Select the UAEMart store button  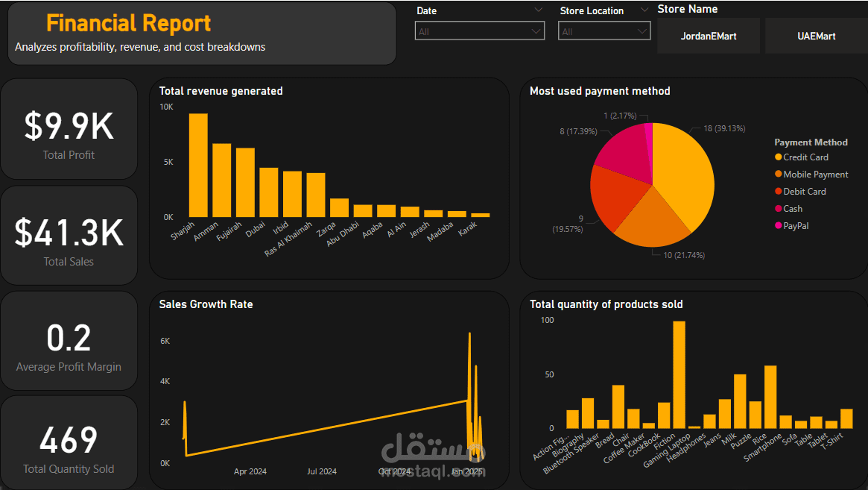817,36
